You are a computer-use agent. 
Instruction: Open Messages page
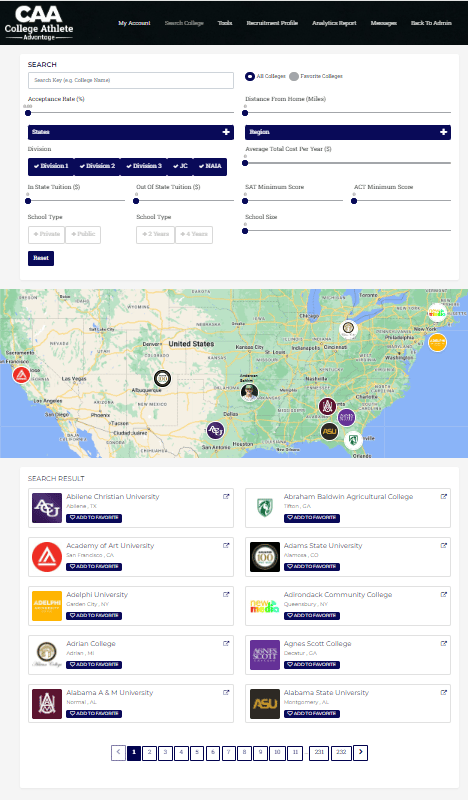point(384,23)
